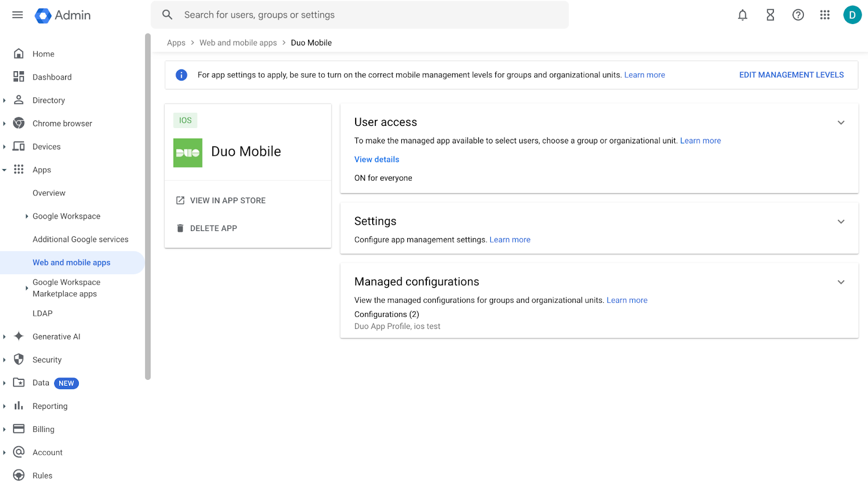868x485 pixels.
Task: Expand Google Workspace Marketplace apps arrow
Action: click(x=26, y=288)
